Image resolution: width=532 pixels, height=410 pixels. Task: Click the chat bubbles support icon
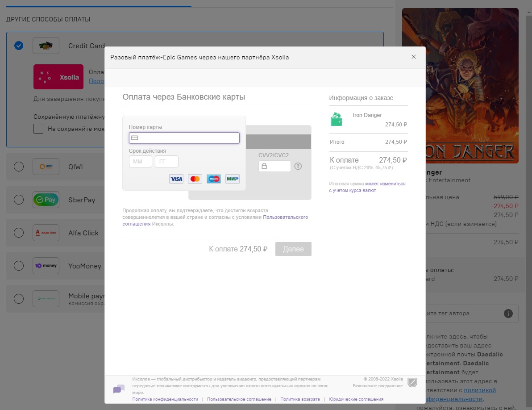119,389
